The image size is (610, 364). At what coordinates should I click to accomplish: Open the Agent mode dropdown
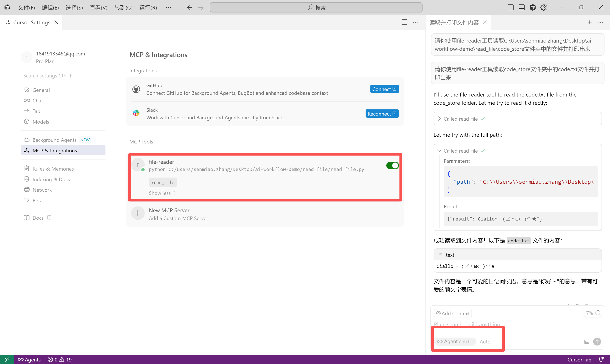pyautogui.click(x=455, y=341)
